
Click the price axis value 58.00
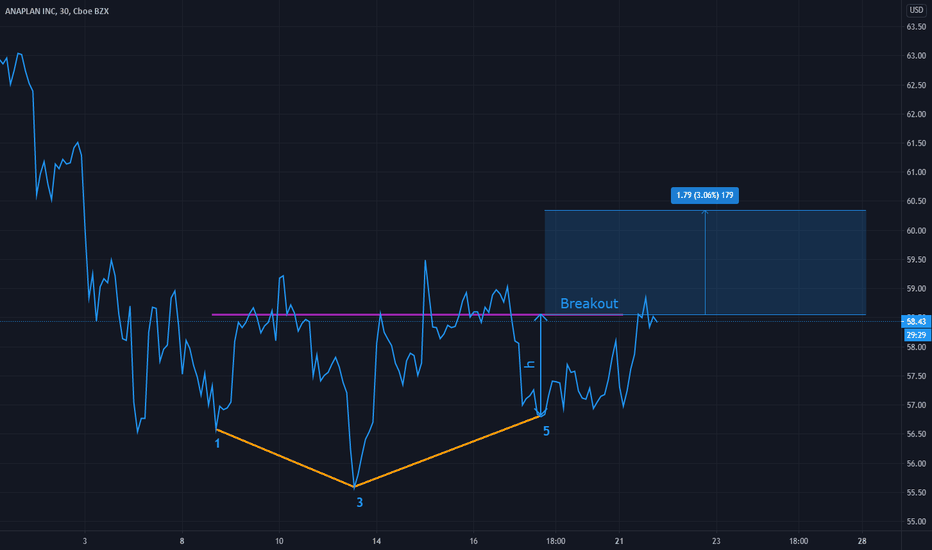[916, 347]
